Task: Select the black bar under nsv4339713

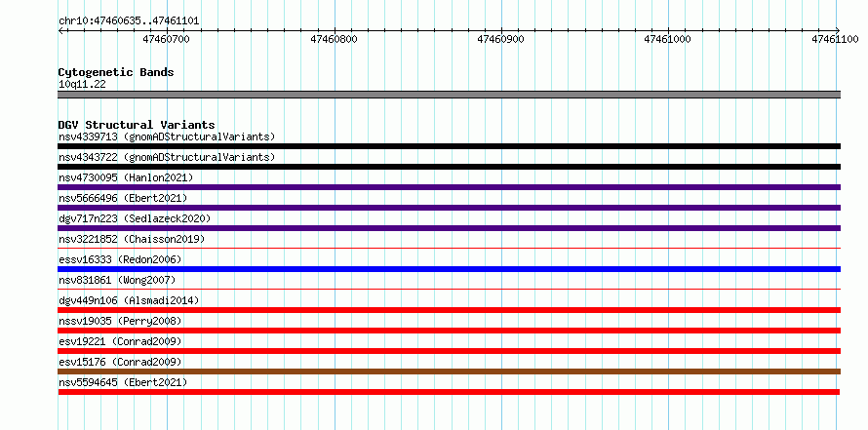Action: 449,146
